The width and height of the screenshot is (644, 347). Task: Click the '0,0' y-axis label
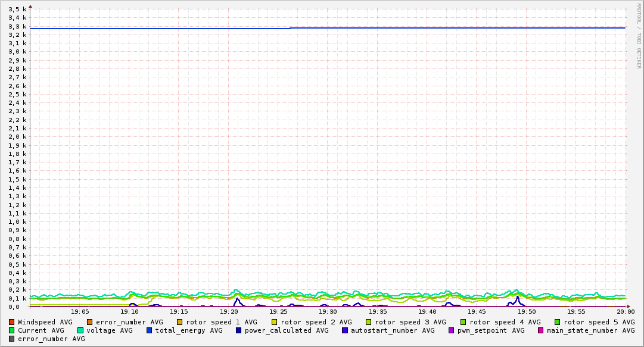click(14, 307)
